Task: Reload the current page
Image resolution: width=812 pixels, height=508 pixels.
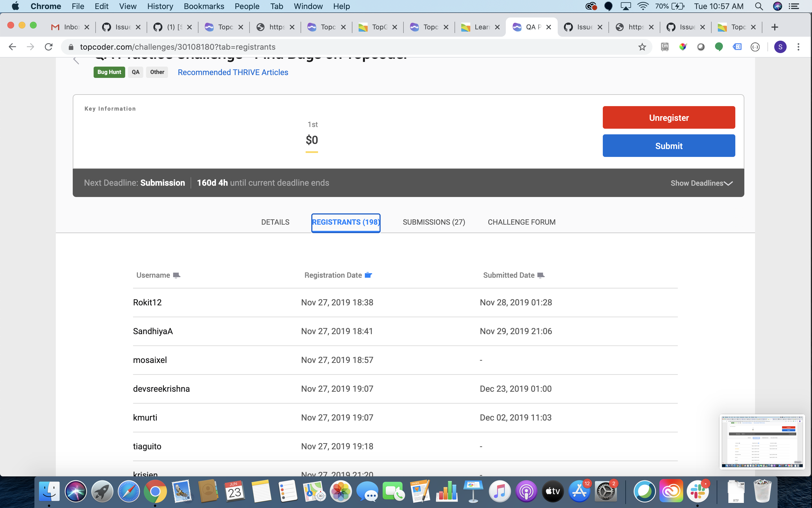Action: click(x=49, y=47)
